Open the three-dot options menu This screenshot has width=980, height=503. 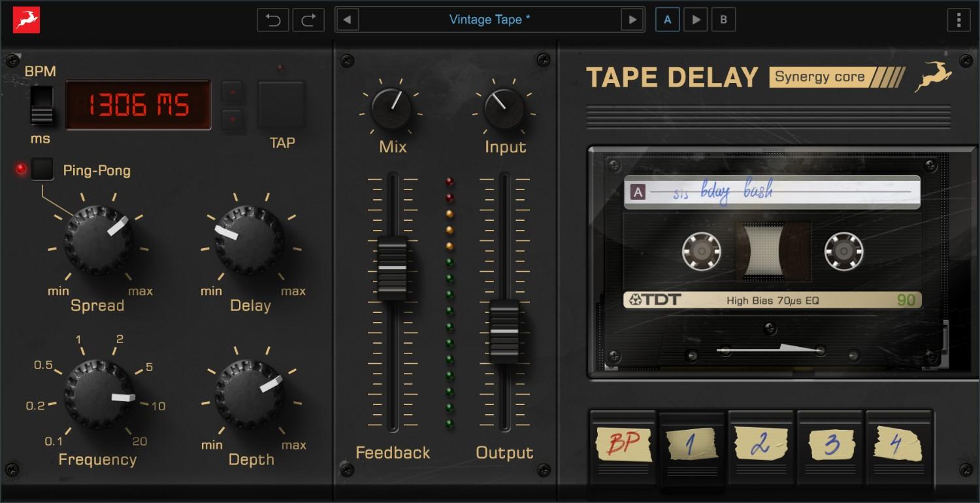tap(958, 20)
